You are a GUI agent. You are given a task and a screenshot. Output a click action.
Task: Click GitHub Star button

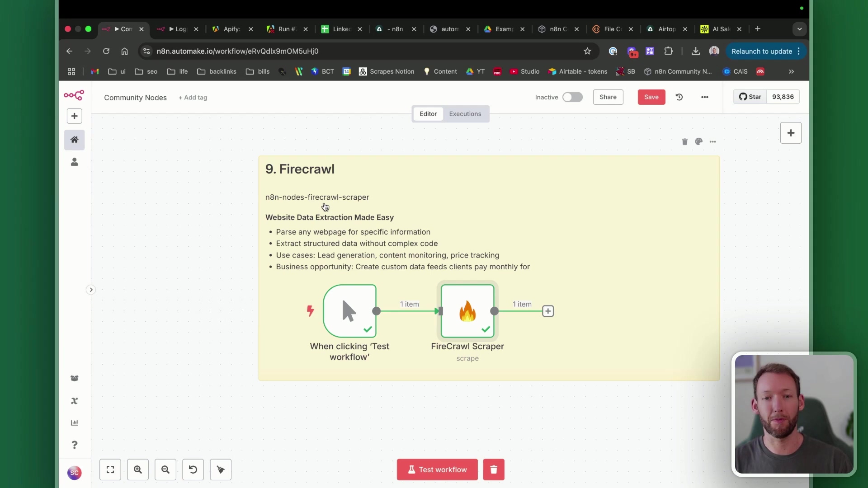750,97
